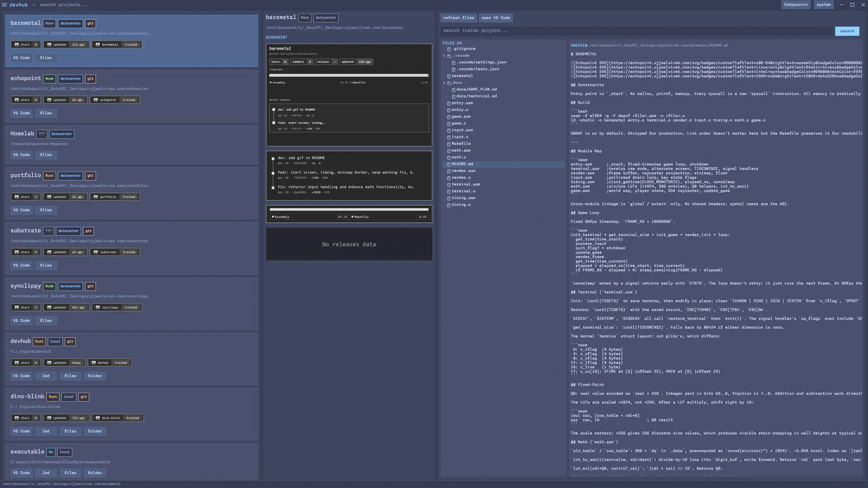Click the .gitignore file icon
The width and height of the screenshot is (868, 488).
449,49
